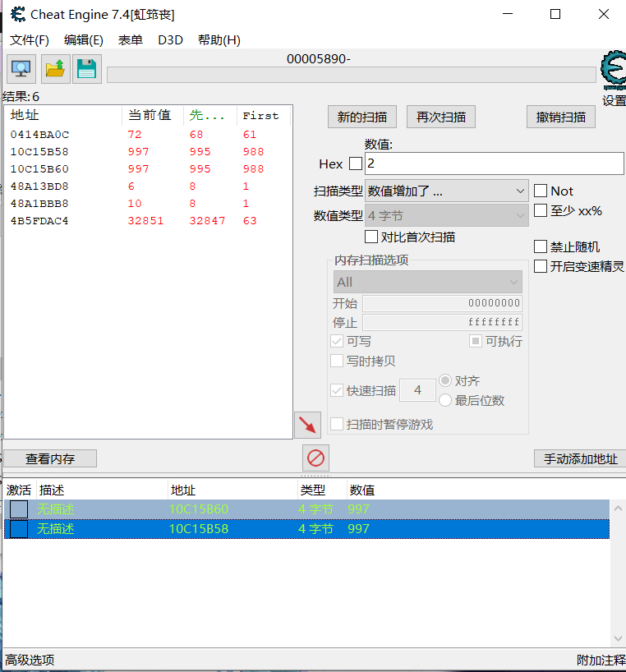The width and height of the screenshot is (626, 672).
Task: Check the 对比首次扫描 checkbox
Action: pos(371,237)
